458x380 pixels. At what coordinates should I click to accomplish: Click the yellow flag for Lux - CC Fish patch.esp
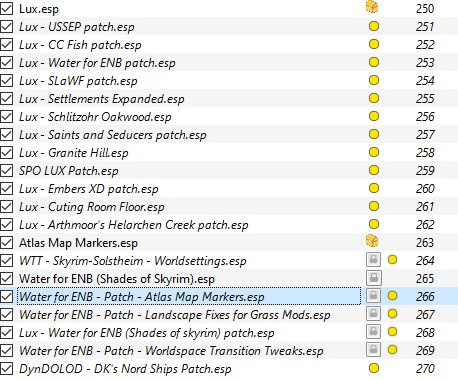pos(374,44)
